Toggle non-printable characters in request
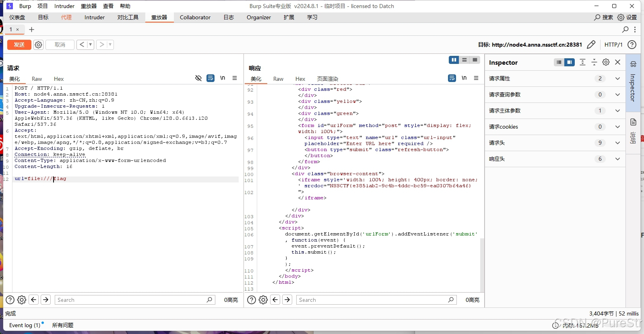The height and width of the screenshot is (334, 644). click(198, 78)
